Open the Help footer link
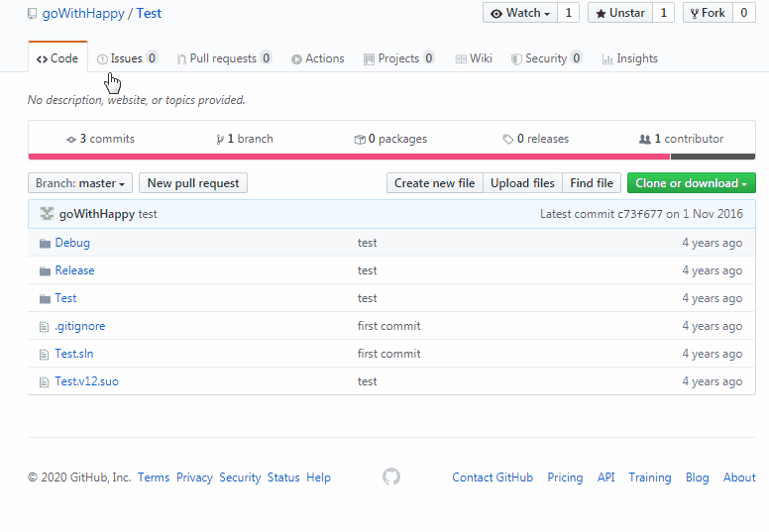The image size is (769, 532). point(319,478)
